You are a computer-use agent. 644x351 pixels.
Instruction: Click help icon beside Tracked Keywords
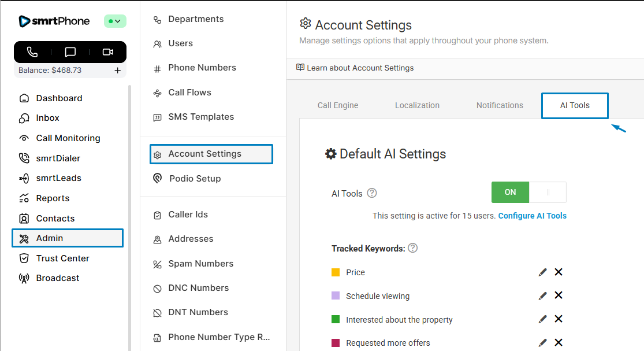(x=412, y=248)
